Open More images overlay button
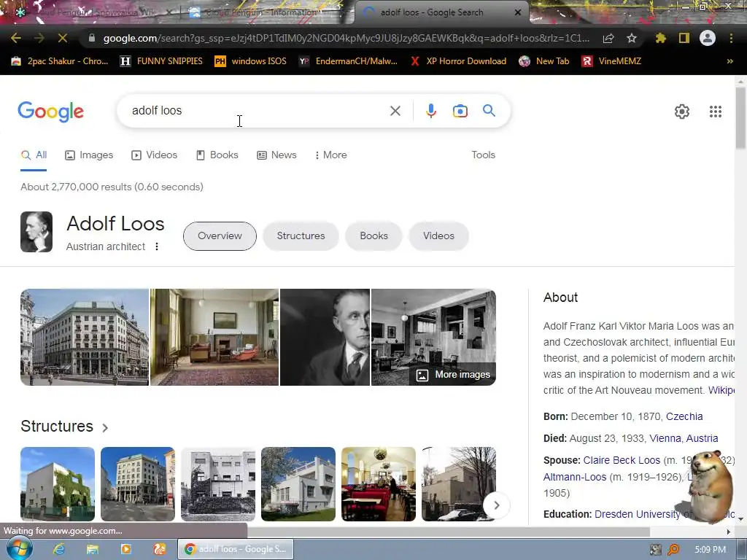Image resolution: width=747 pixels, height=560 pixels. (452, 374)
